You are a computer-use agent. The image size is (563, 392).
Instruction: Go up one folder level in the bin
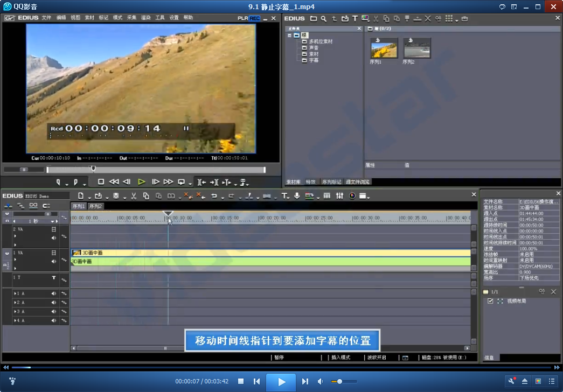click(x=334, y=19)
